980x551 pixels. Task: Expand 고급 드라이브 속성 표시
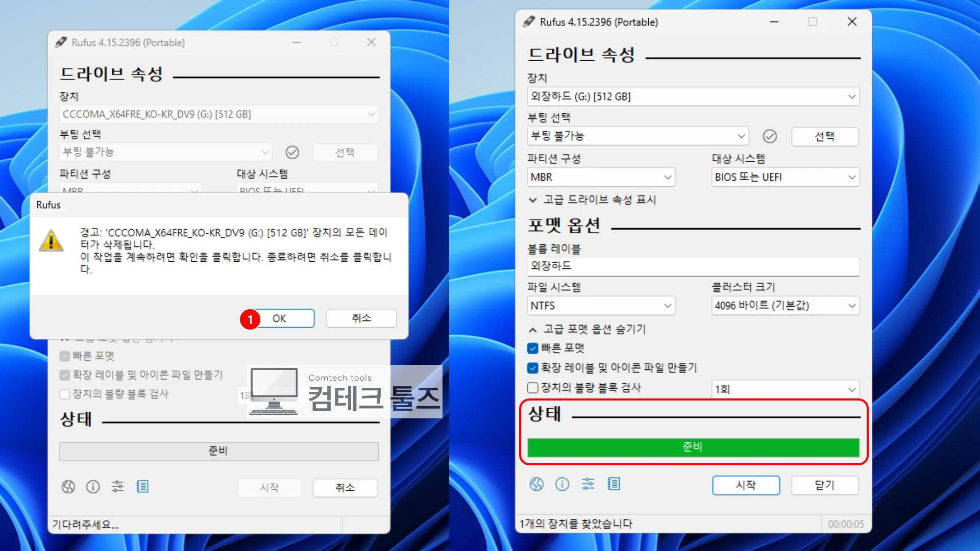coord(592,199)
